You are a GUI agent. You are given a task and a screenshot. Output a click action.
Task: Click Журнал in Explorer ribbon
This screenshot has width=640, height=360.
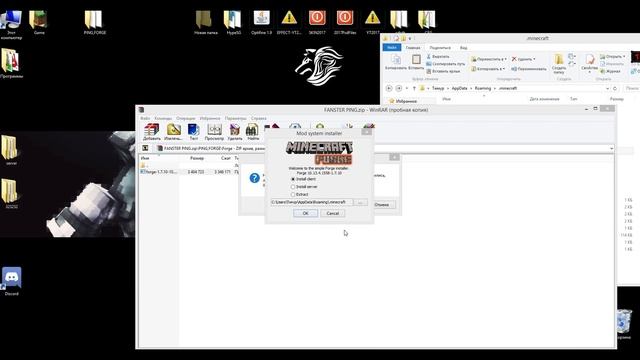(x=610, y=71)
